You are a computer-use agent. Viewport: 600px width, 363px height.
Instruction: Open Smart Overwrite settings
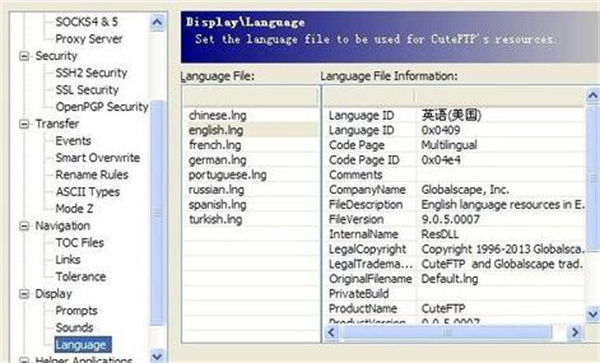(98, 158)
